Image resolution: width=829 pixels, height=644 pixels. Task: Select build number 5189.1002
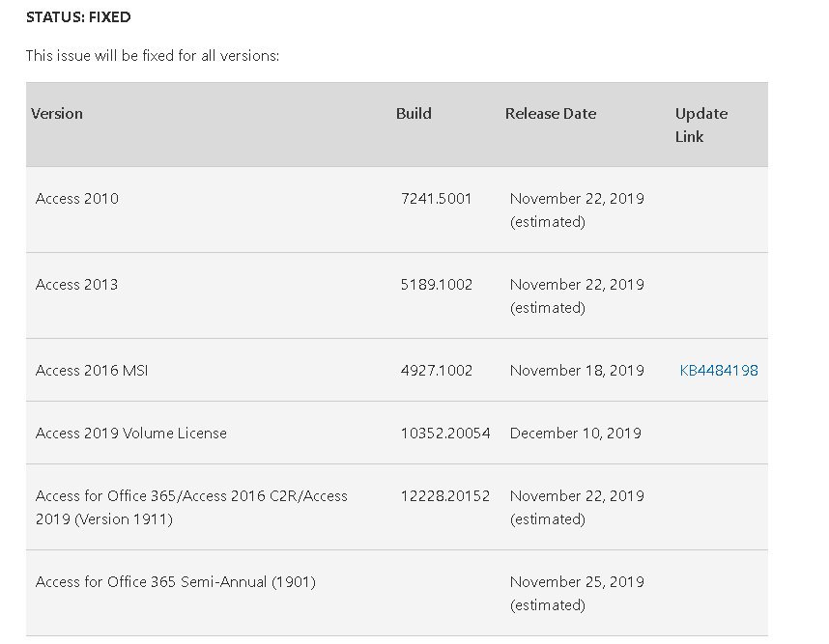click(436, 284)
